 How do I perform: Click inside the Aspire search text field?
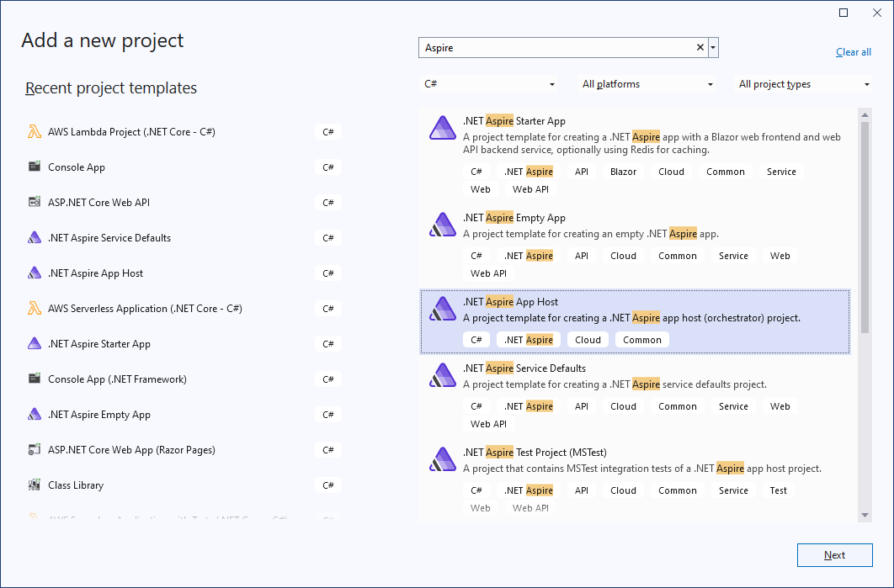(556, 48)
